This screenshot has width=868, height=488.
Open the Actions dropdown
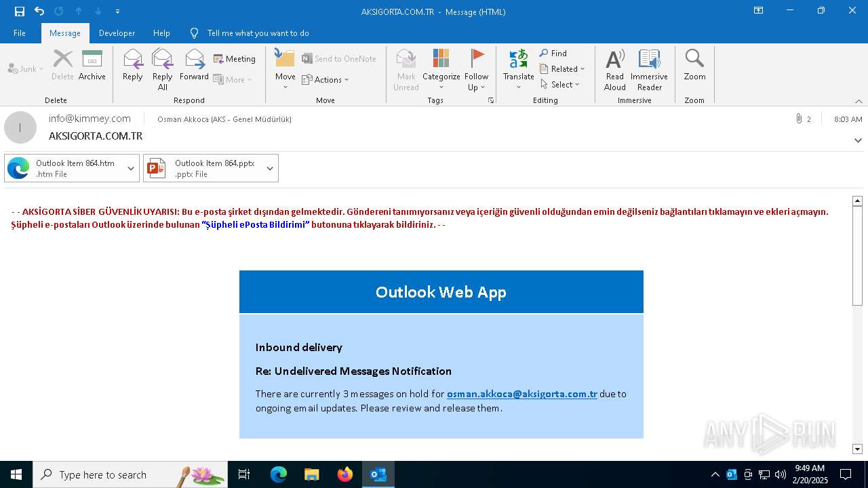tap(325, 79)
